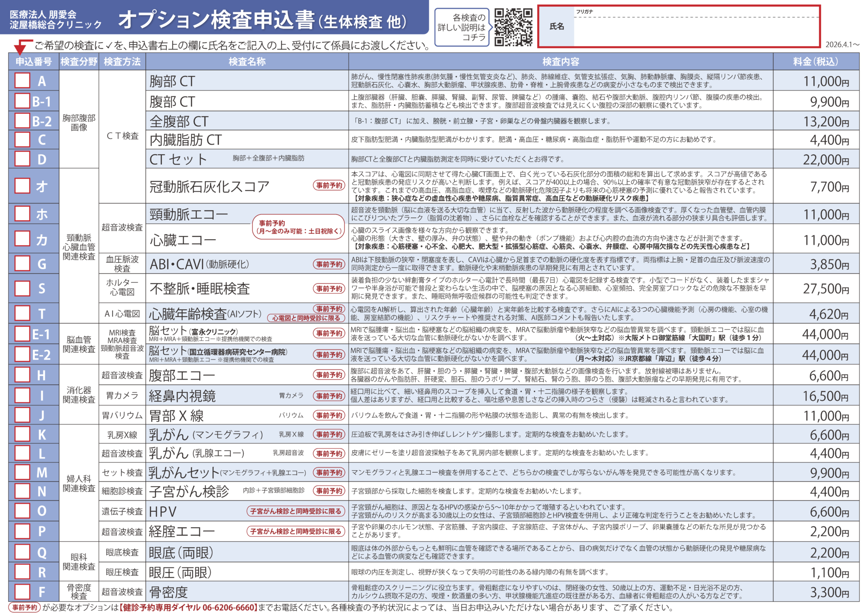Click the 氏名 name entry field
The image size is (868, 614).
click(696, 31)
